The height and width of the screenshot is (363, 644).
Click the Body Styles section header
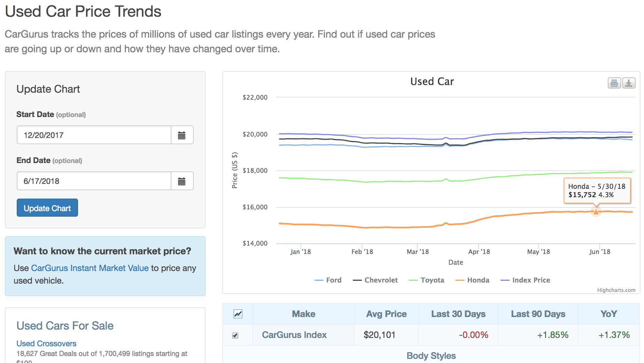point(431,356)
